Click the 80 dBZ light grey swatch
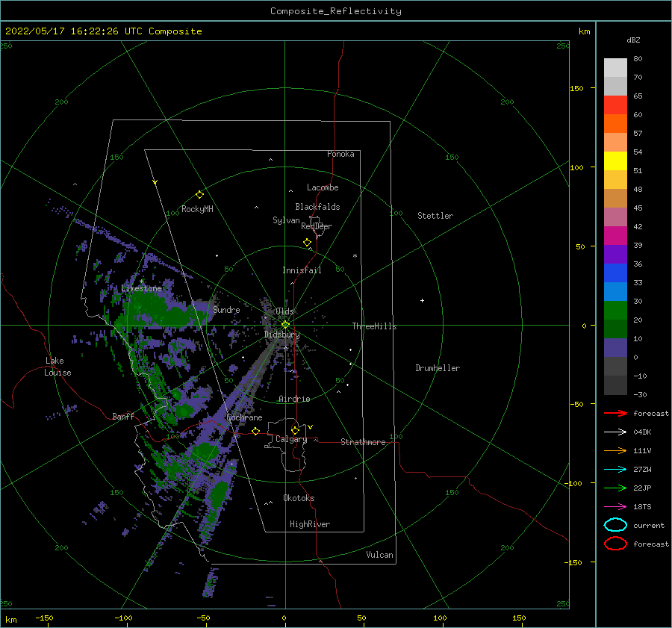Screen dimensions: 672x628 (615, 68)
